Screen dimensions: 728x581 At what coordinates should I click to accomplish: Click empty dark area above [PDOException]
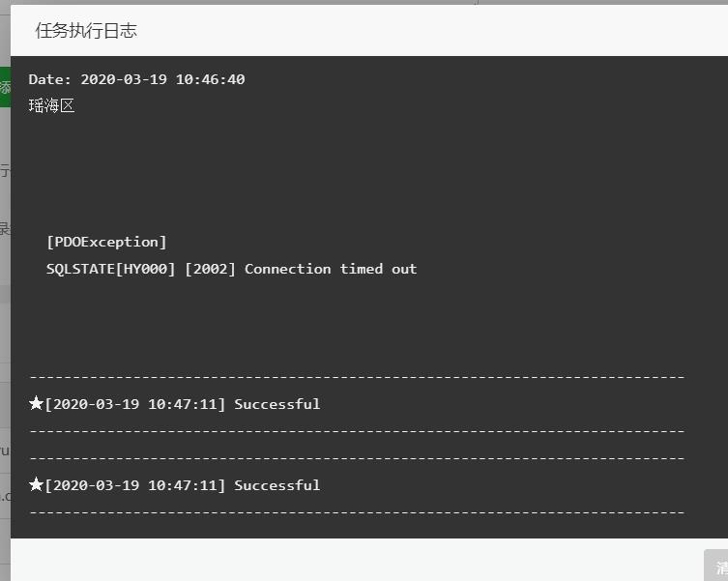click(x=290, y=174)
